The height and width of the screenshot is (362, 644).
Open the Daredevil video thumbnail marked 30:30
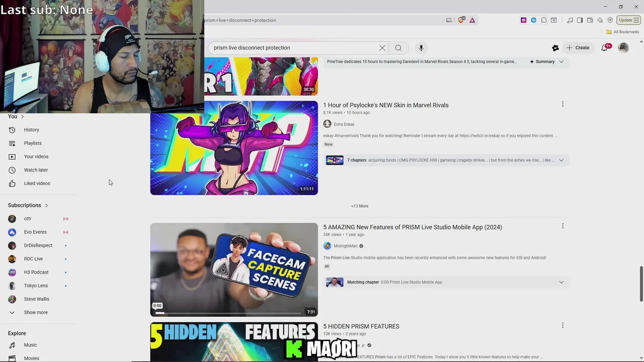tap(261, 76)
